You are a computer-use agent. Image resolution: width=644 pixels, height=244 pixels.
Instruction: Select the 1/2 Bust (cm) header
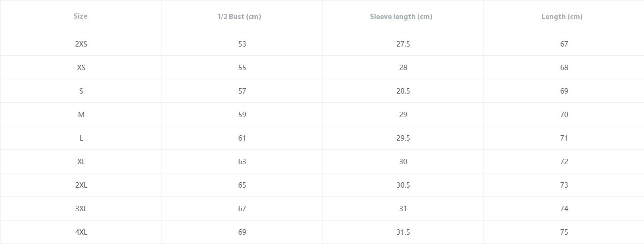tap(239, 17)
